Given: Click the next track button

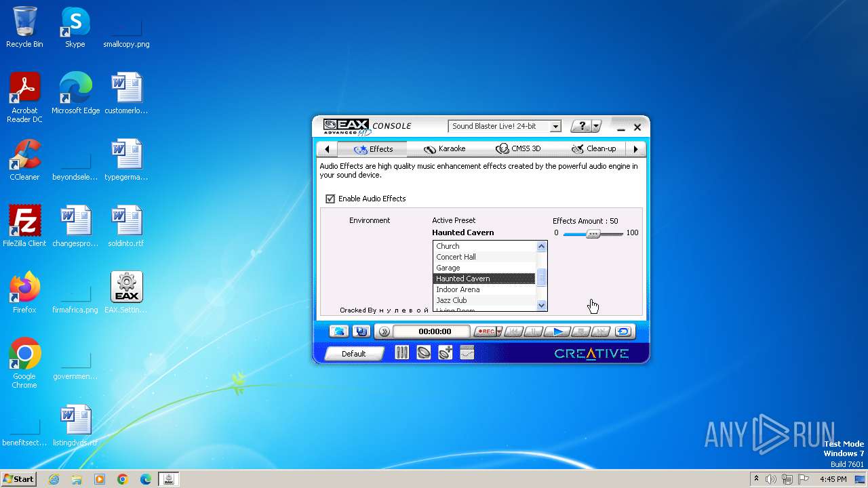Looking at the screenshot, I should coord(601,331).
